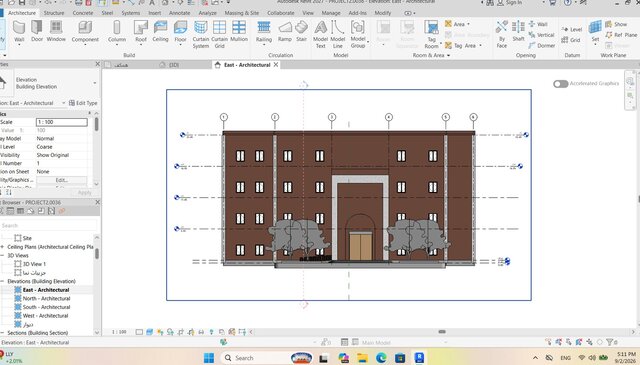Select the Model Text tool
Screen dimensions: 640x365
coord(320,35)
